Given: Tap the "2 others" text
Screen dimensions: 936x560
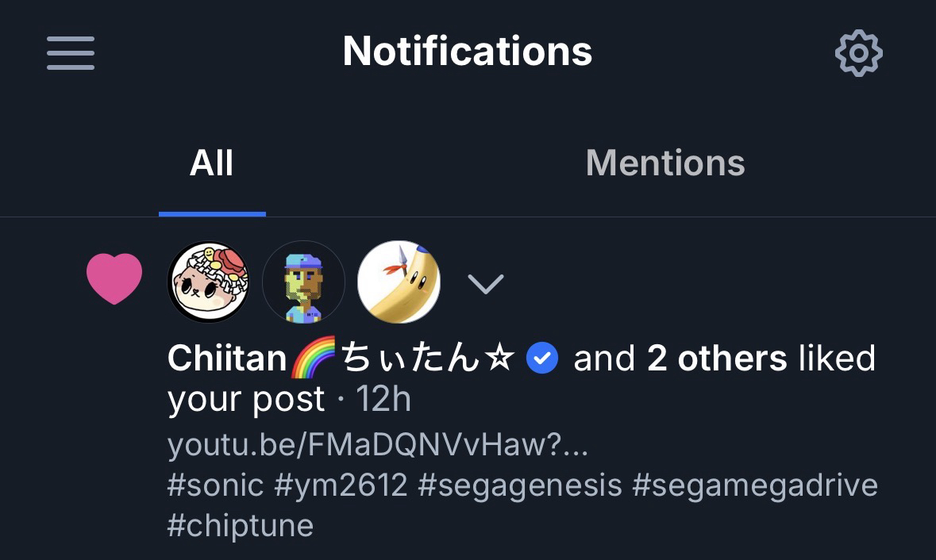Looking at the screenshot, I should 717,359.
